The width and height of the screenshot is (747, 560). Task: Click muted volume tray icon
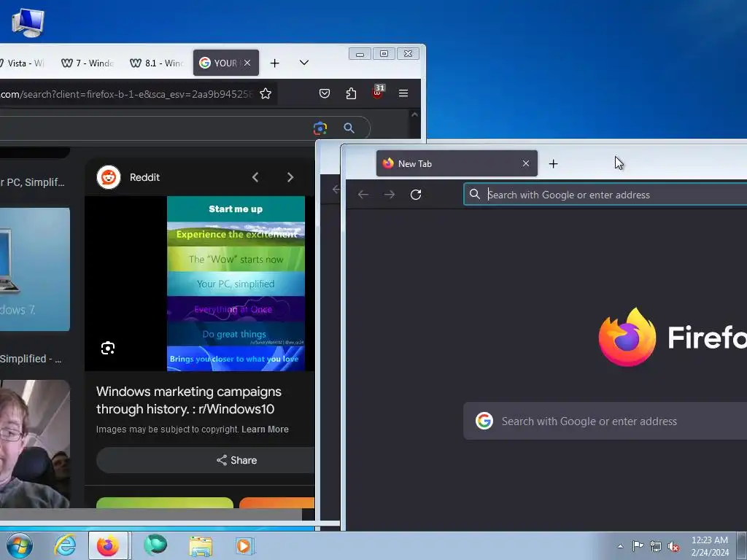[x=673, y=547]
